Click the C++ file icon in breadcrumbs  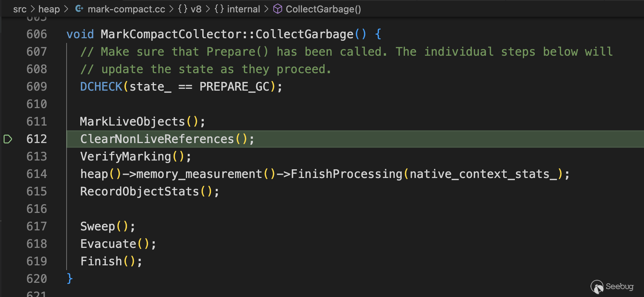pos(79,9)
